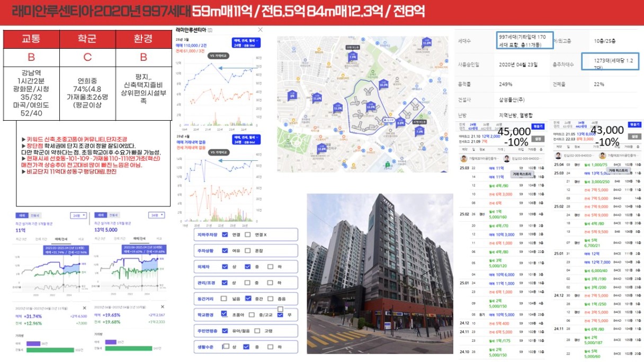Screen dimensions: 644x362
Task: Open the 24평 size dropdown above the 11억 chart
Action: coord(78,216)
